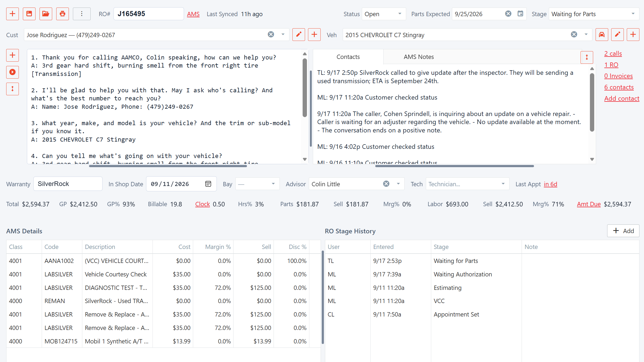This screenshot has height=362, width=644.
Task: Open Parts Expected calendar picker icon
Action: (x=520, y=14)
